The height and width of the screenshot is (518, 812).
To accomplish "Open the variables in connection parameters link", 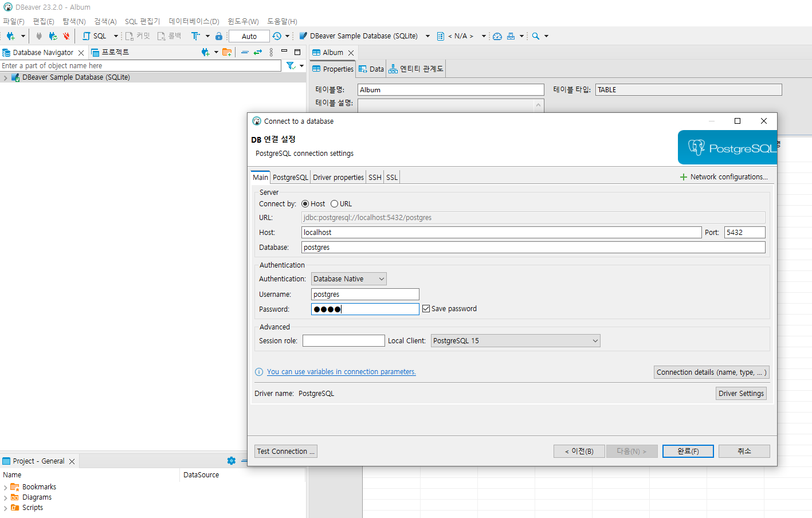I will click(341, 372).
